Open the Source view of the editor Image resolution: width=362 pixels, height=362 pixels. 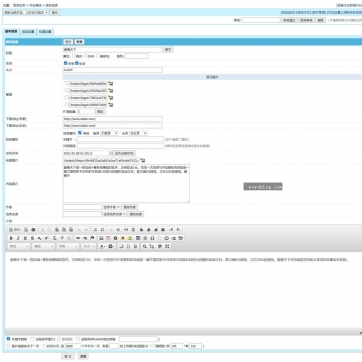pos(15,230)
